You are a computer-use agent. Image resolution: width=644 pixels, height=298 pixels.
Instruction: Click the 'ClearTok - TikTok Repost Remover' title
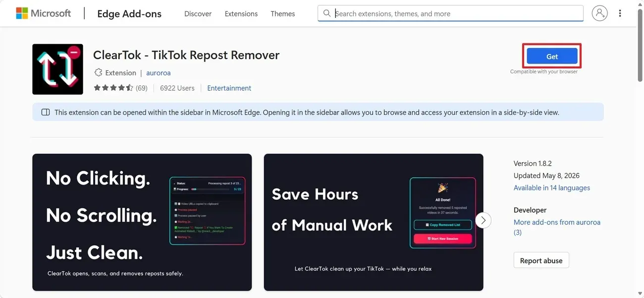tap(186, 55)
